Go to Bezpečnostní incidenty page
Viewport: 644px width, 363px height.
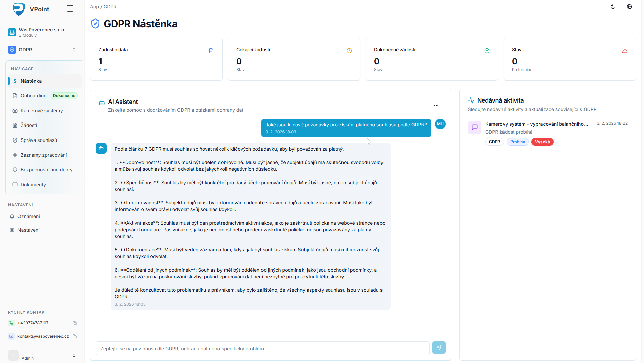coord(46,170)
